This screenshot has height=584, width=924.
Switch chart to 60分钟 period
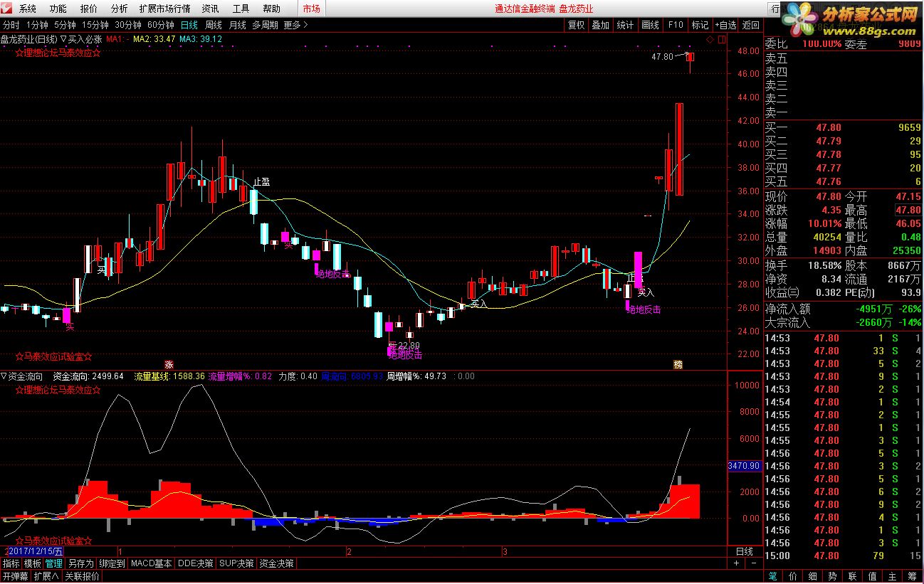coord(161,24)
